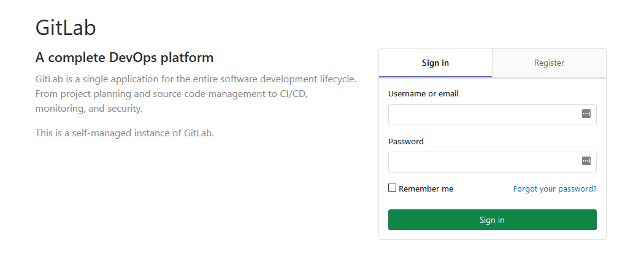The width and height of the screenshot is (644, 264).
Task: Switch to the Register tab
Action: (549, 63)
